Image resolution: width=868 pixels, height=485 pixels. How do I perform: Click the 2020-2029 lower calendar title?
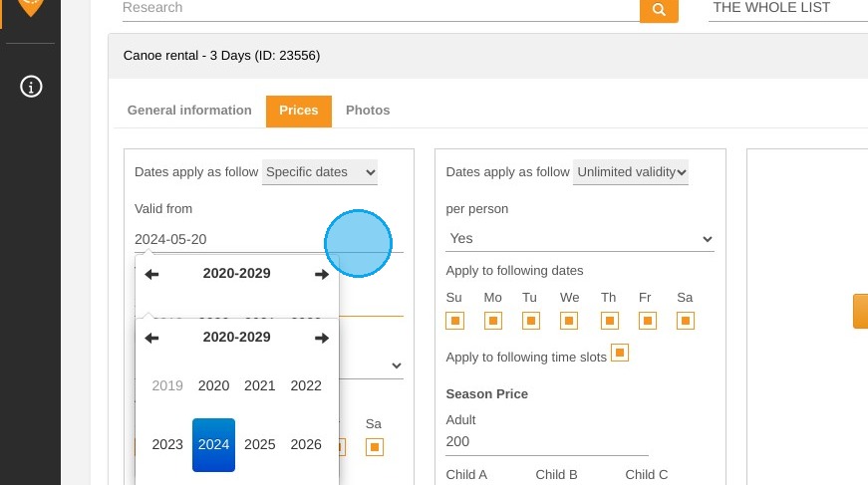coord(236,338)
